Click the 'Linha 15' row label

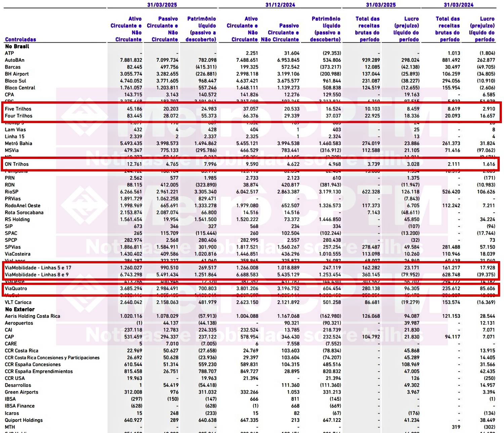[x=14, y=136]
